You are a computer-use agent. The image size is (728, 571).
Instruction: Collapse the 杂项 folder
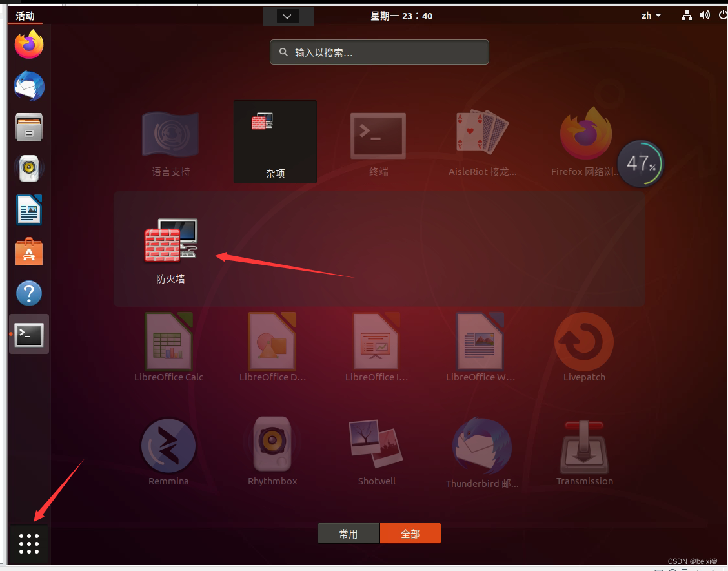pyautogui.click(x=276, y=141)
